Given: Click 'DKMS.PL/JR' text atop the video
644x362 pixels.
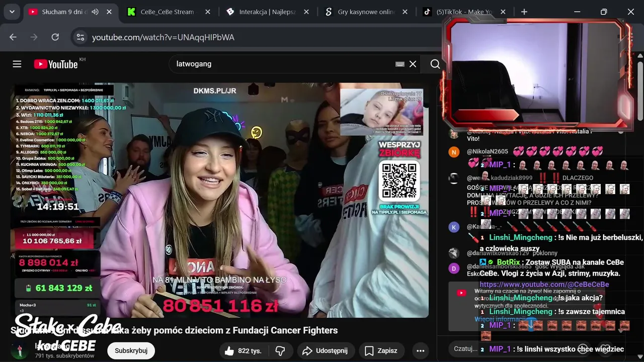Looking at the screenshot, I should (215, 90).
